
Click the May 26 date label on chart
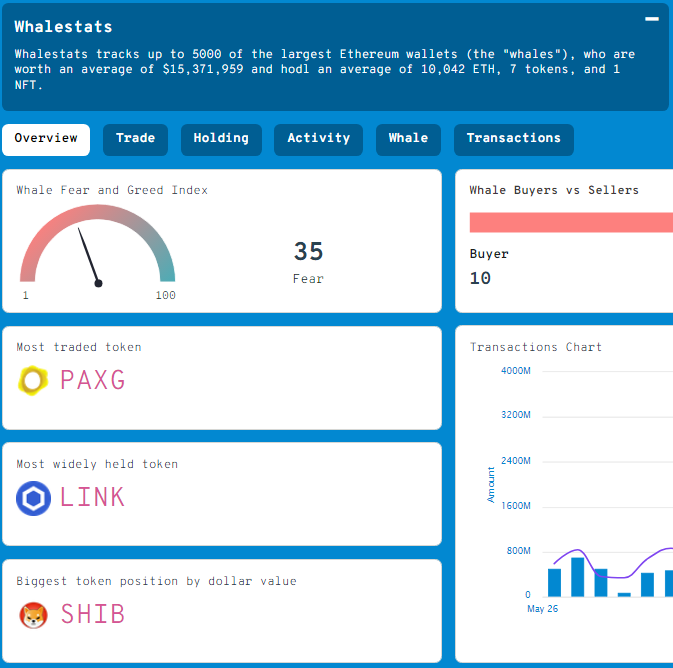click(543, 609)
